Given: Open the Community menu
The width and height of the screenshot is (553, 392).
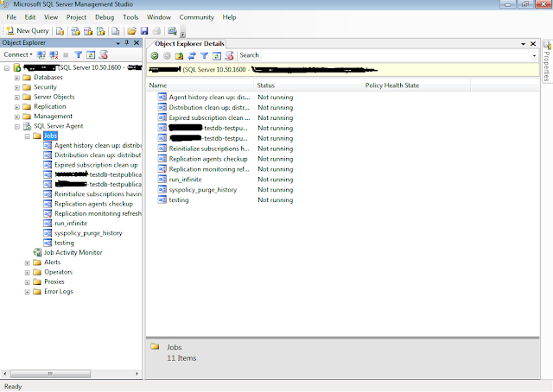Looking at the screenshot, I should pos(196,17).
